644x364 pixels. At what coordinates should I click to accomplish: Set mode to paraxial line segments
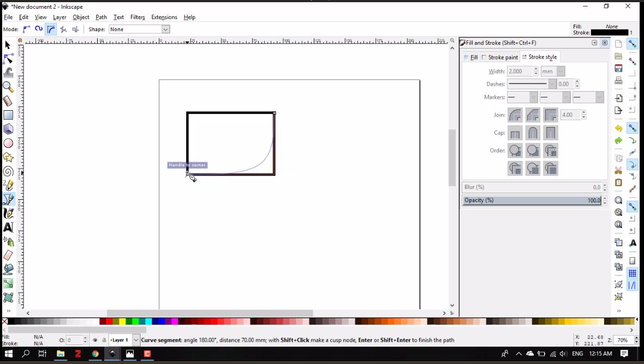click(x=75, y=29)
